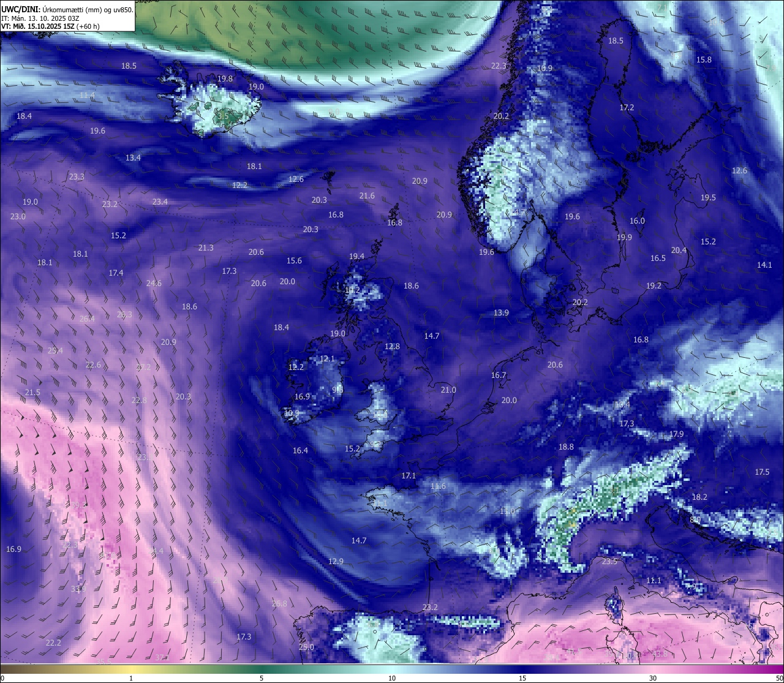Select the IT Mán. 13. 10. 2025 03Z line
Viewport: 784px width, 683px height.
tap(40, 18)
